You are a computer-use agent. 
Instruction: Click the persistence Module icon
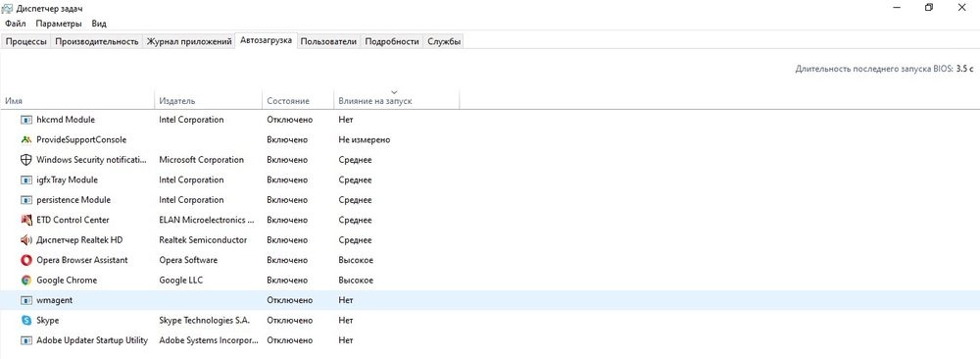(x=26, y=199)
